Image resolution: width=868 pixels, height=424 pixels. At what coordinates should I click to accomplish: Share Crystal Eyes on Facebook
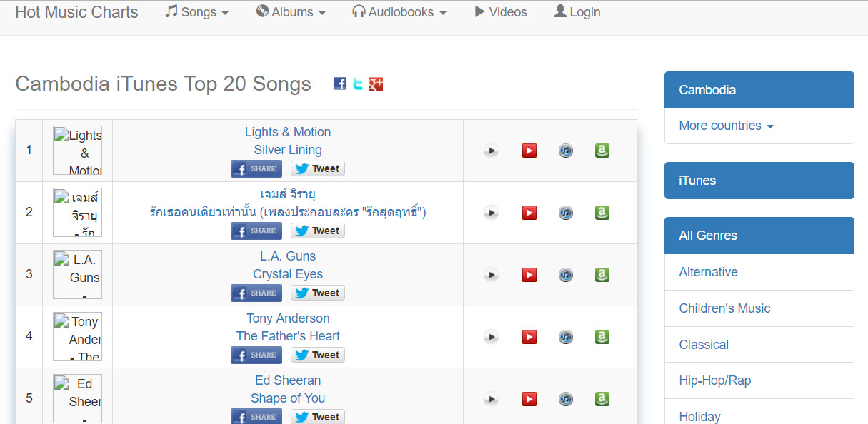[x=256, y=293]
